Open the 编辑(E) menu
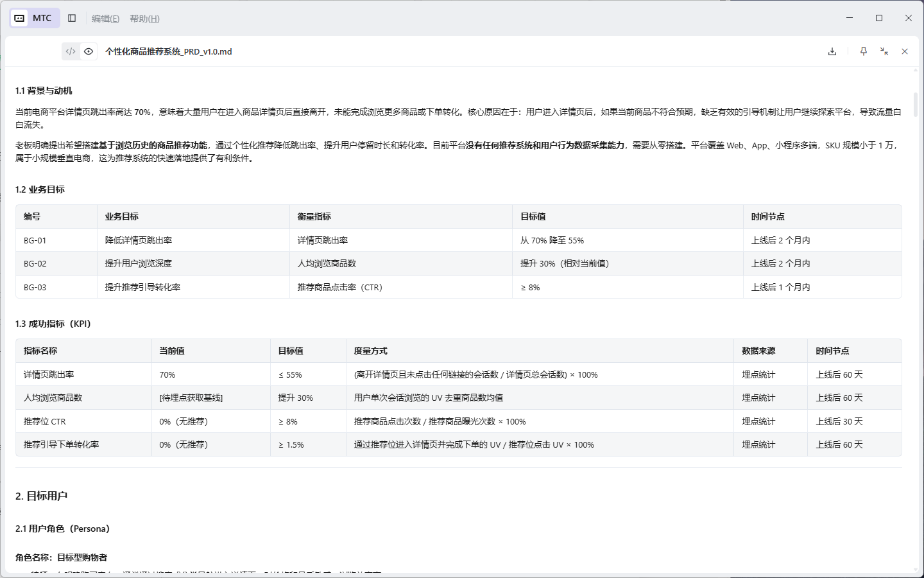This screenshot has height=578, width=924. point(105,19)
